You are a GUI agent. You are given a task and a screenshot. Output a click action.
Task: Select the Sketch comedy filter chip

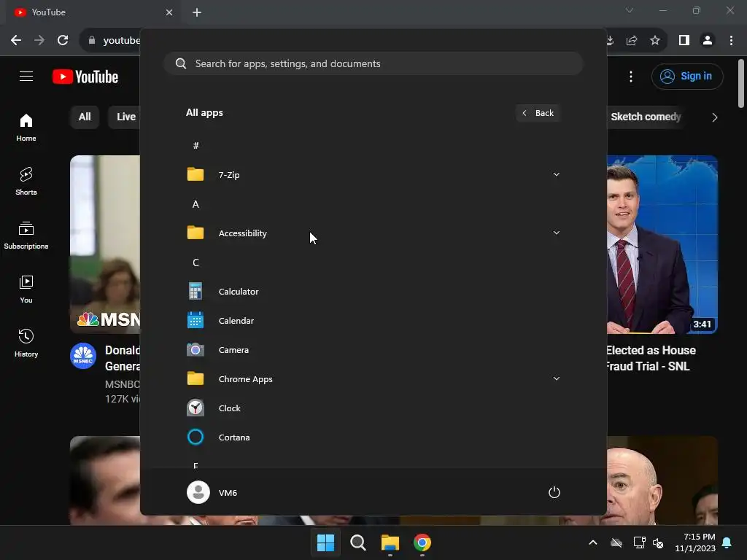pyautogui.click(x=645, y=117)
